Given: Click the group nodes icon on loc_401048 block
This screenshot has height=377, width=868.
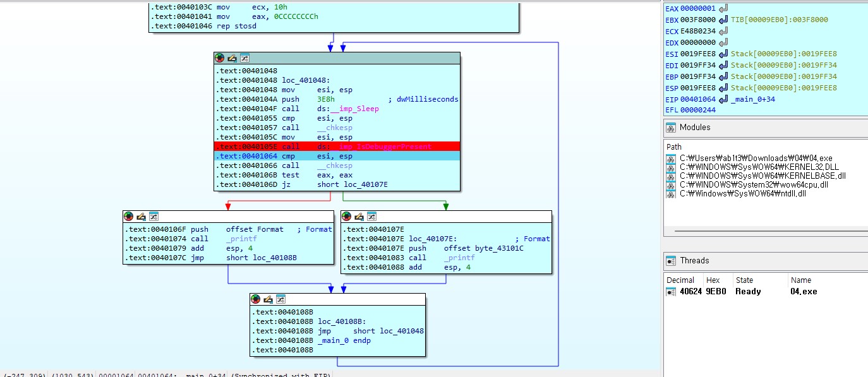Looking at the screenshot, I should point(244,58).
